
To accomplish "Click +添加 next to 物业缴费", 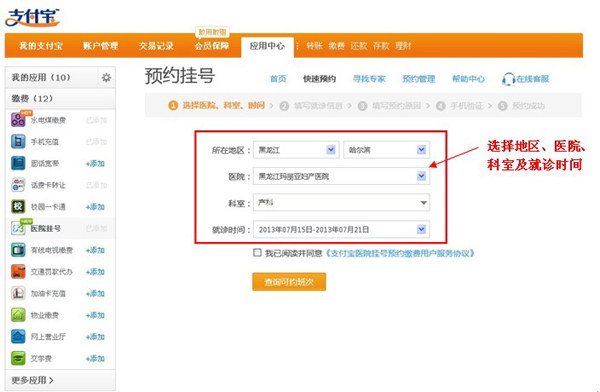I will tap(95, 315).
